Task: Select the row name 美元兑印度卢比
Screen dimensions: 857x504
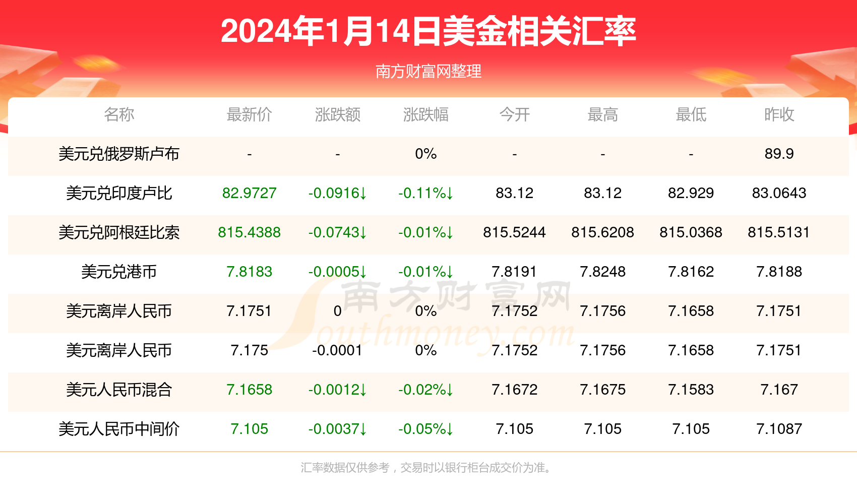Action: [119, 193]
